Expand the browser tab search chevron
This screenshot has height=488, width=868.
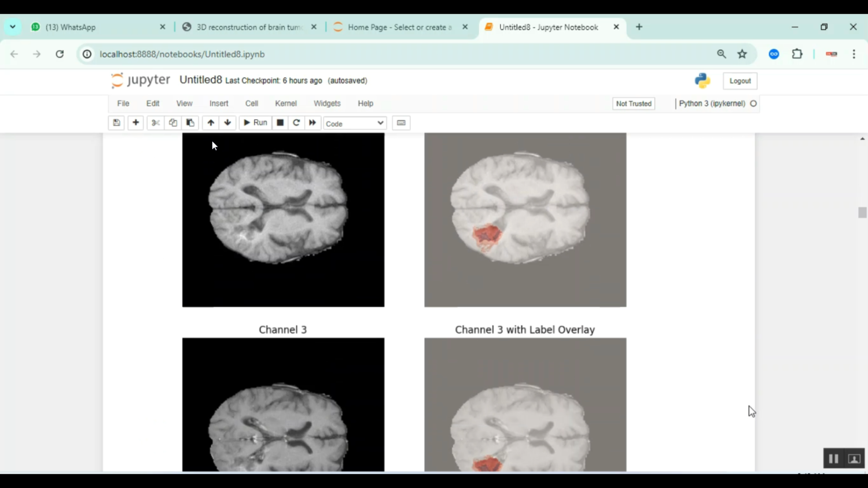pyautogui.click(x=13, y=27)
